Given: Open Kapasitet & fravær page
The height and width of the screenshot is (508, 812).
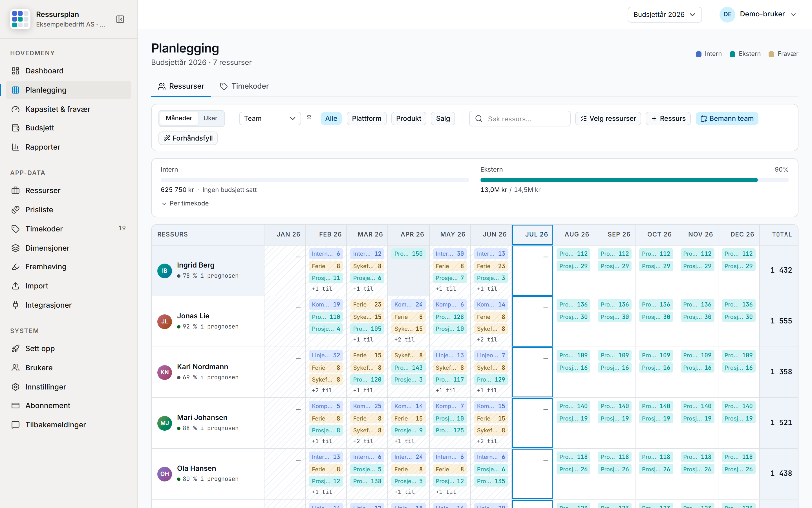Looking at the screenshot, I should coord(69,109).
